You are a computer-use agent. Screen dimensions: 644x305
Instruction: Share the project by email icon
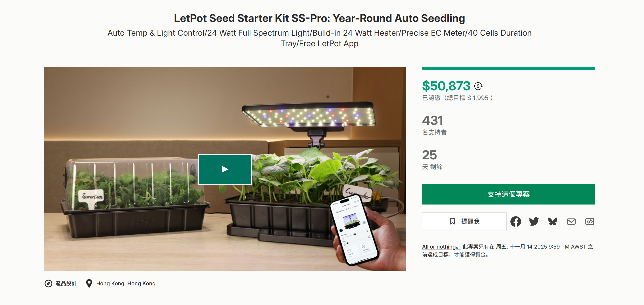[x=571, y=221]
